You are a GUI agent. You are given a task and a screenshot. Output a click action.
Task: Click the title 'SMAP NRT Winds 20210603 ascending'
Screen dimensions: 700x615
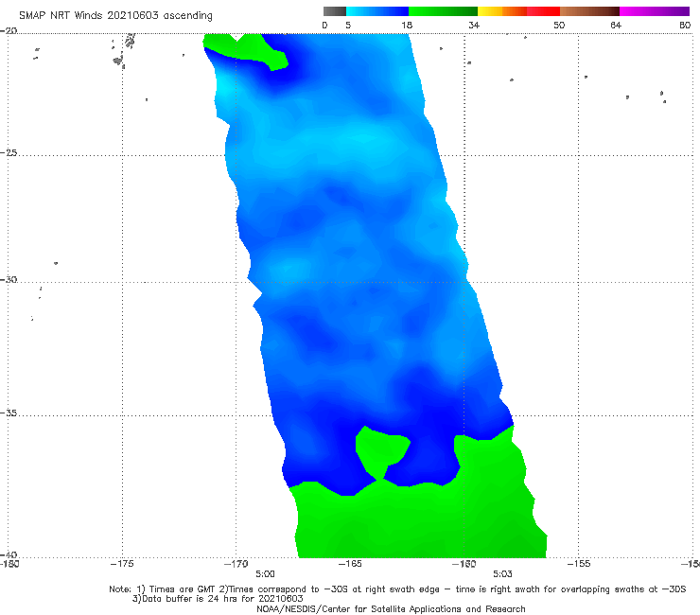[115, 15]
